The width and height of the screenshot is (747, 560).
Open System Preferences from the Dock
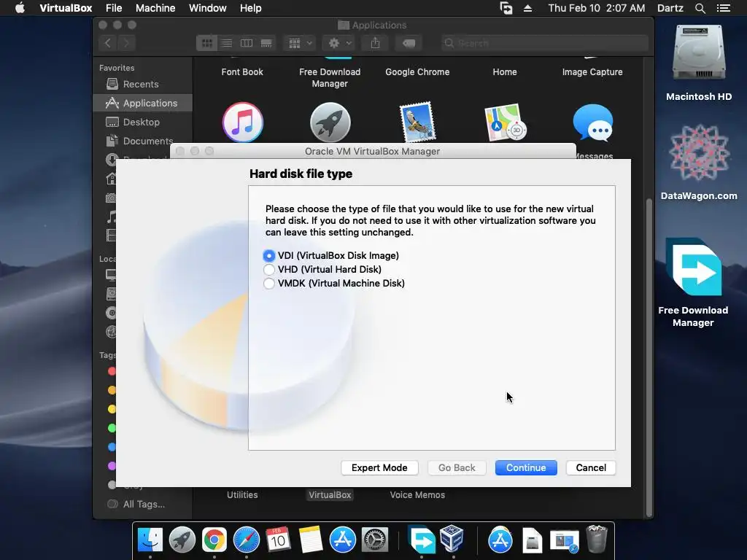[375, 540]
